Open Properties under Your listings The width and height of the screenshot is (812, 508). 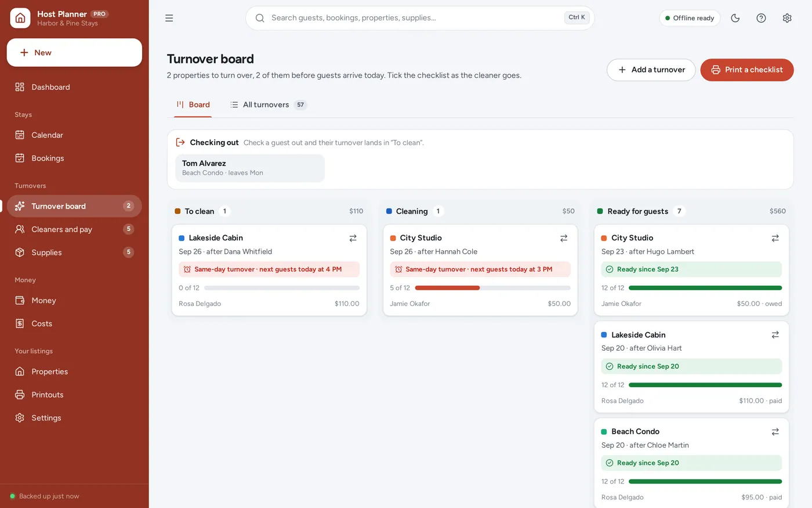click(74, 372)
